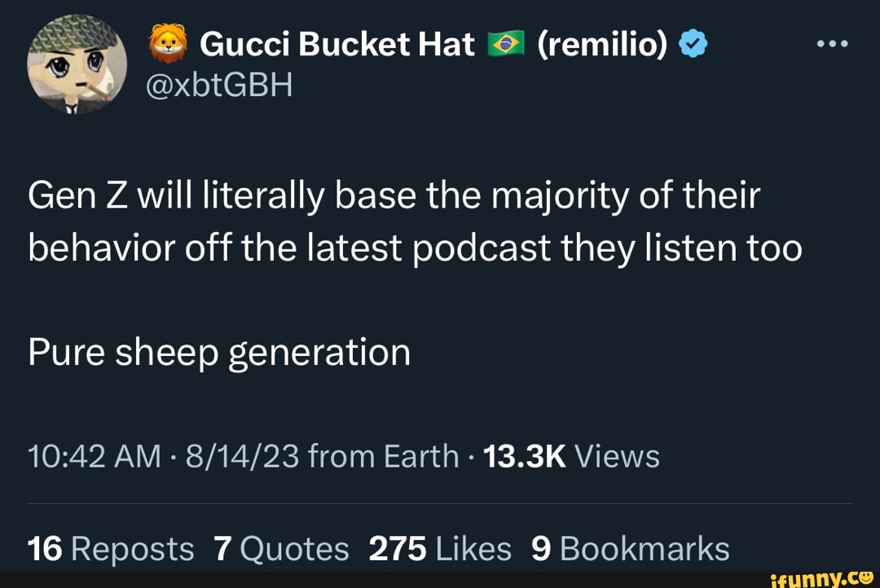This screenshot has width=880, height=588.
Task: Click the blue verified checkmark badge
Action: point(692,42)
